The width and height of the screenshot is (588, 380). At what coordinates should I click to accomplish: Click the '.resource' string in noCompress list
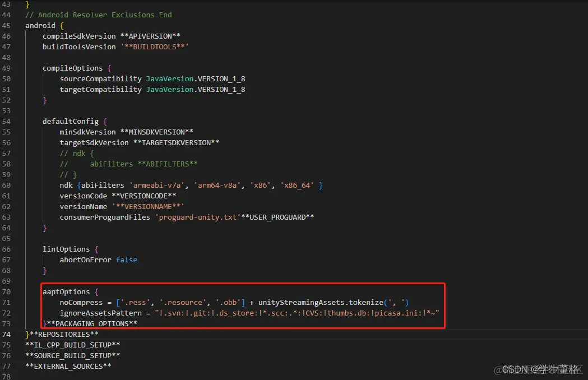(x=183, y=302)
